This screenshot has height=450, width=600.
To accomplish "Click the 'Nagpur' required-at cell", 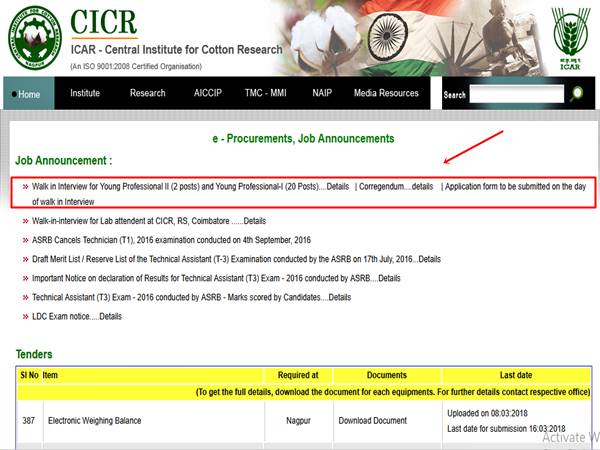I will (x=298, y=421).
